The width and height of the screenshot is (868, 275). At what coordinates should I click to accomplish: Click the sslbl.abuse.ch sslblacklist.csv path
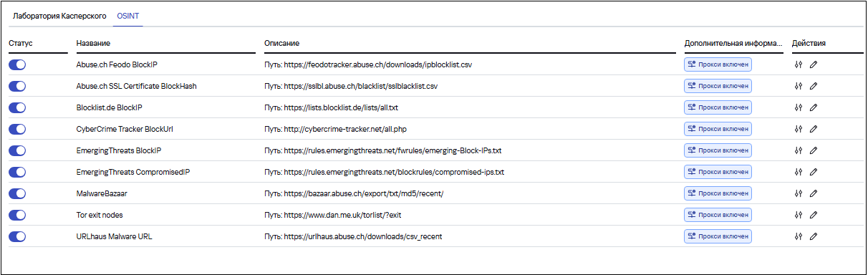(x=350, y=86)
